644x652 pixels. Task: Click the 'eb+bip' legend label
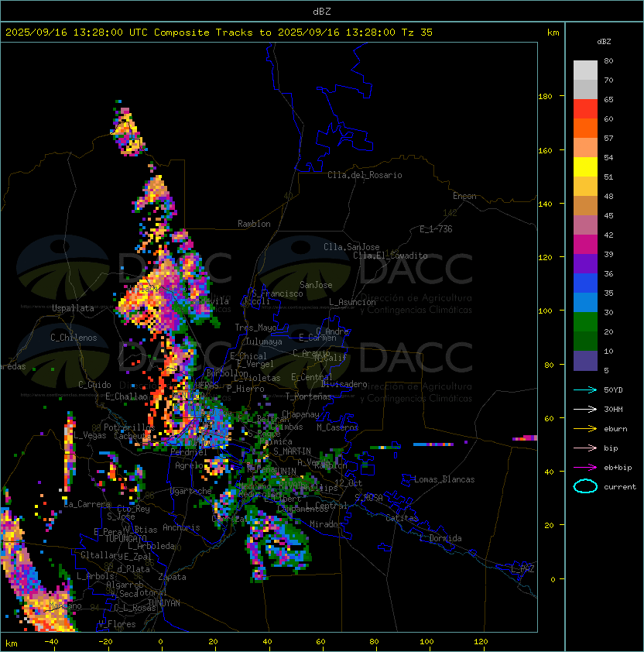[618, 468]
